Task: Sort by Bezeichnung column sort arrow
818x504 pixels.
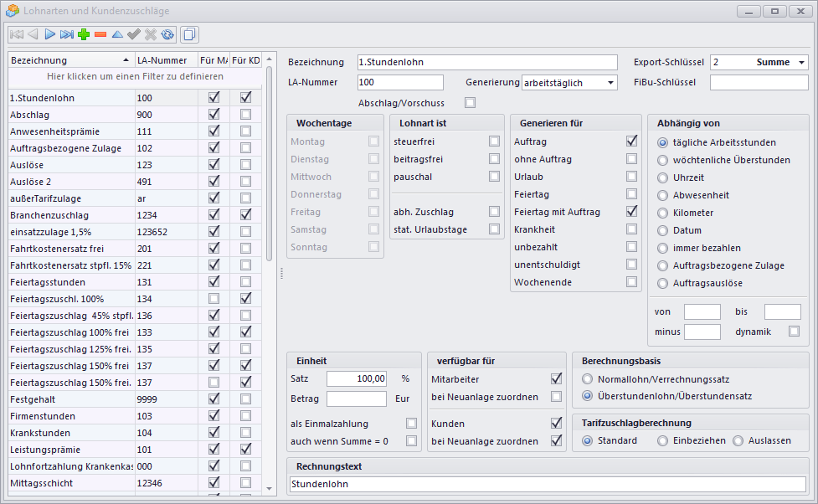Action: 126,60
